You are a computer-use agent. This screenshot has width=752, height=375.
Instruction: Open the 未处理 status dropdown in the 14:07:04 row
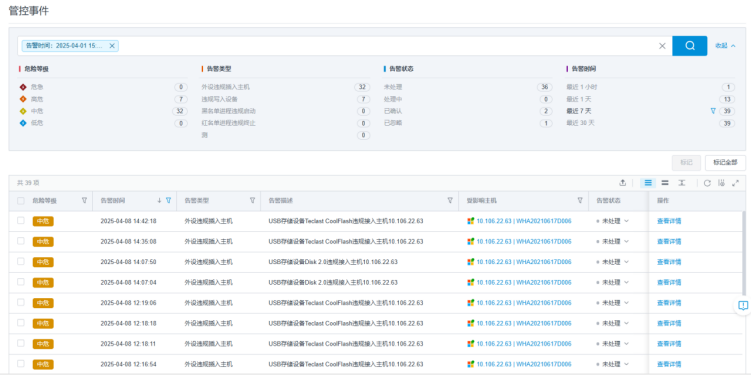pyautogui.click(x=612, y=282)
